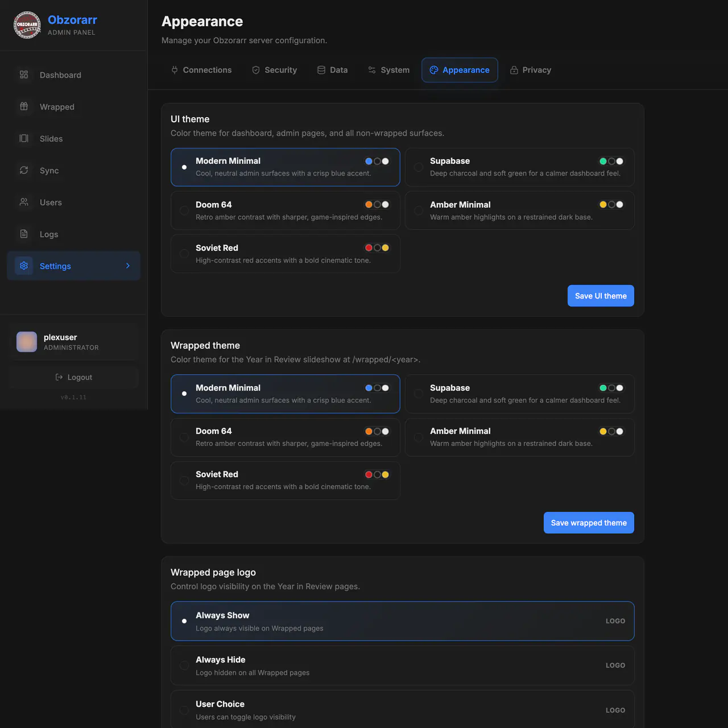
Task: Click the Connections plug icon
Action: 175,70
